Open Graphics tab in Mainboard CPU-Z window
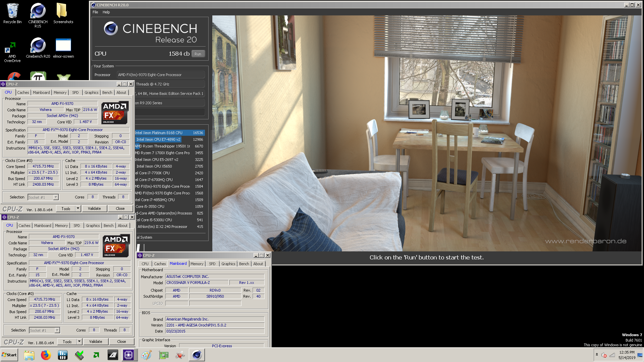644x362 pixels. point(228,264)
